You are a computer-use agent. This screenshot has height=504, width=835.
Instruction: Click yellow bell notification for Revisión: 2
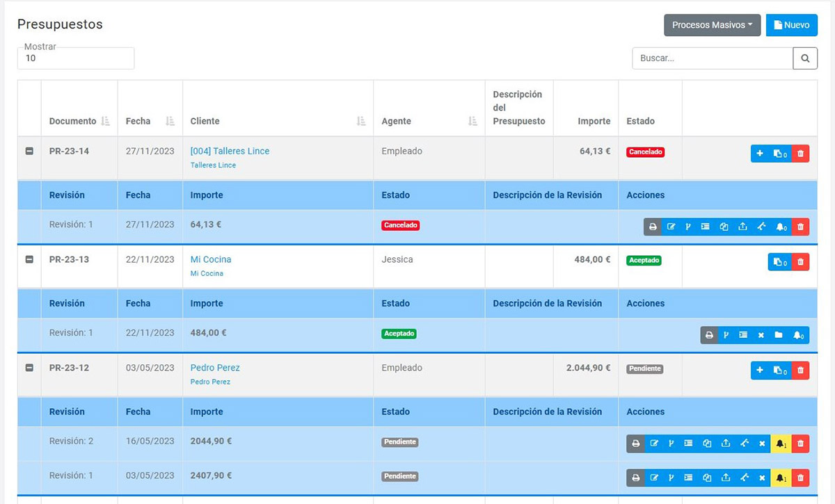pyautogui.click(x=781, y=444)
